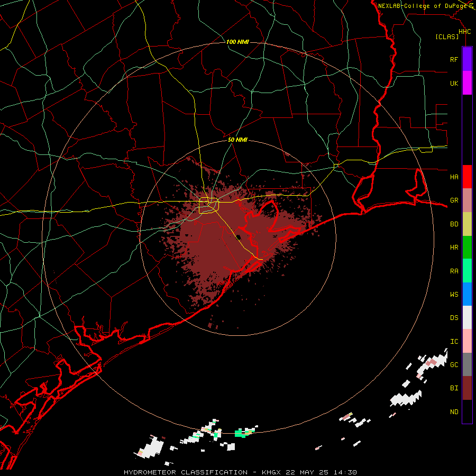The image size is (476, 476).
Task: Click the HR legend label
Action: [454, 248]
